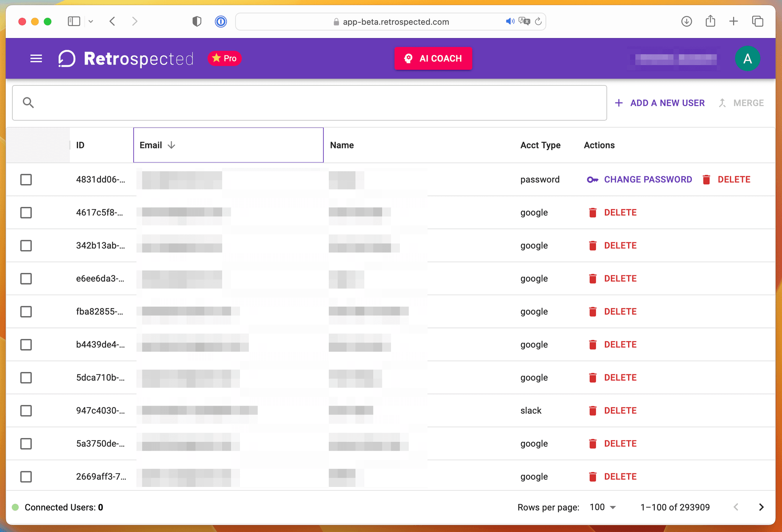Select checkbox for user 342b13ab

pyautogui.click(x=26, y=246)
